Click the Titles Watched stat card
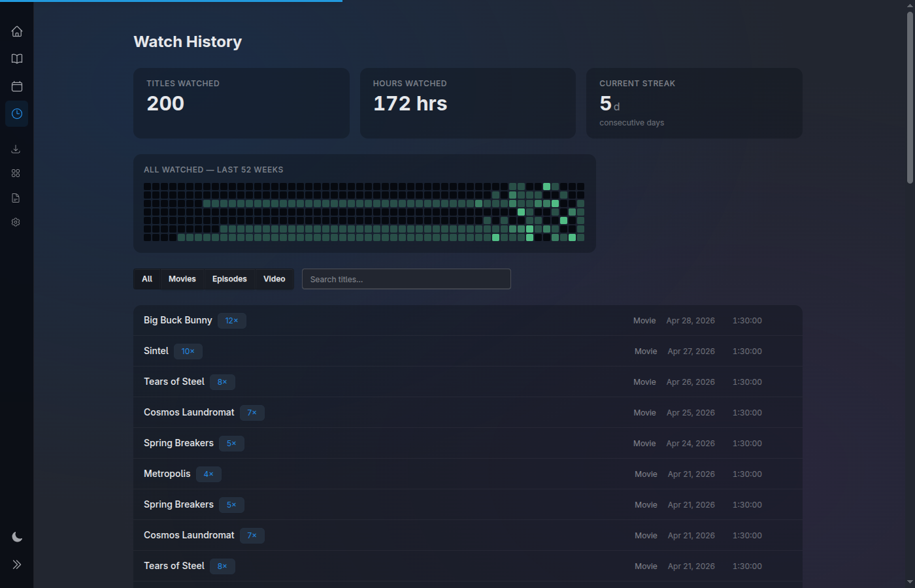This screenshot has height=588, width=915. 241,103
